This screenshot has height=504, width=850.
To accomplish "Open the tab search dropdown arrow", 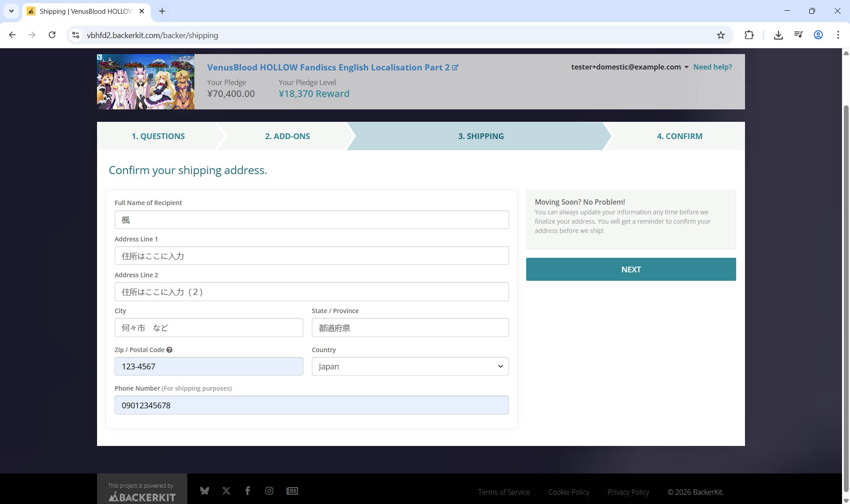I will tap(12, 11).
